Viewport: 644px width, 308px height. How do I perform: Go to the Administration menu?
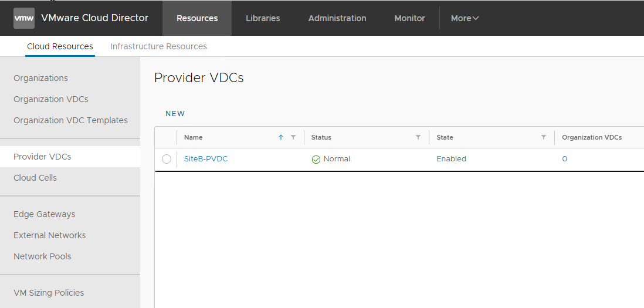click(x=337, y=18)
